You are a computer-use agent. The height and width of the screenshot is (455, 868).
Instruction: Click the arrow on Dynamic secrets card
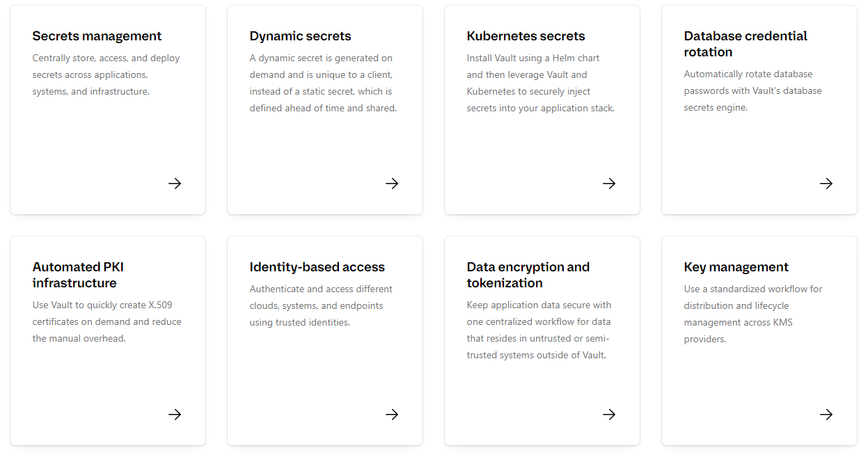tap(392, 184)
